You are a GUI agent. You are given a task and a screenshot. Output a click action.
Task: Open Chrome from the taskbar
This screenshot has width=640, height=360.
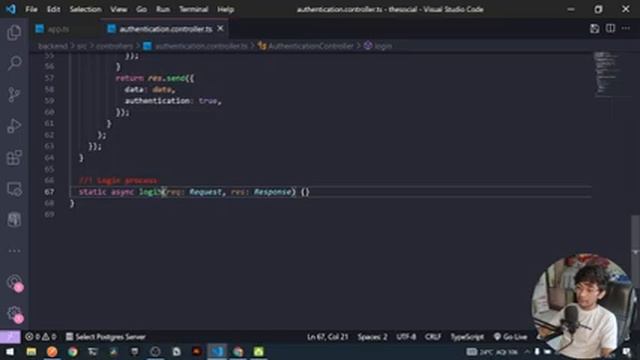point(73,351)
